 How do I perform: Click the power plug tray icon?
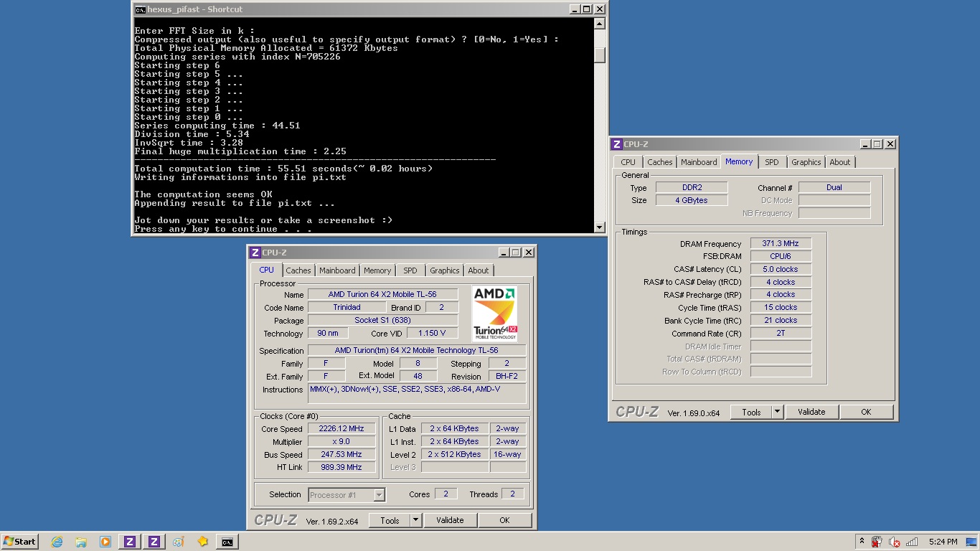(x=877, y=542)
